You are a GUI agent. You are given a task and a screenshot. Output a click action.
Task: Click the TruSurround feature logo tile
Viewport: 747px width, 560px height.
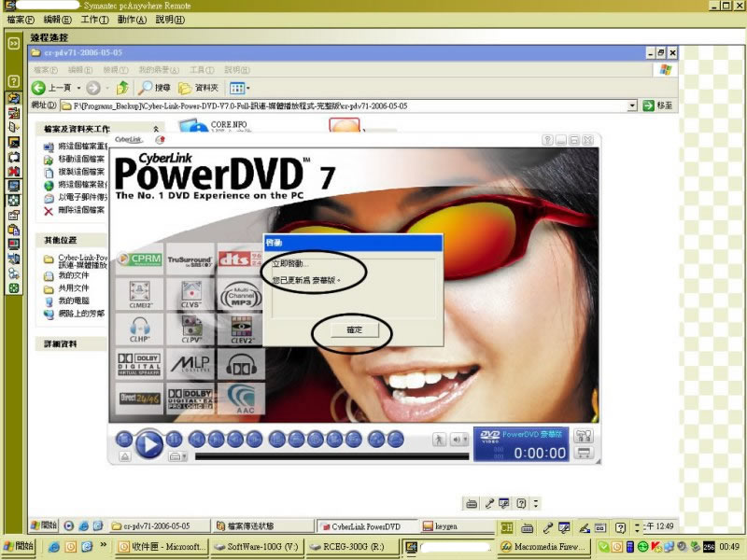[x=190, y=259]
